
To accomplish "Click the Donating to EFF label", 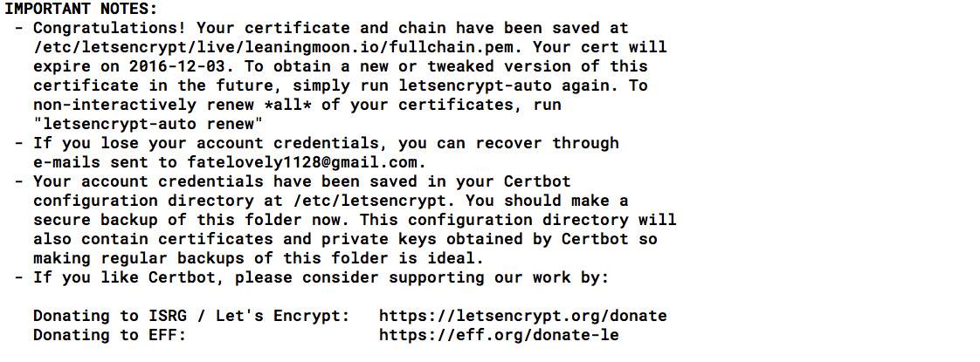I will coord(110,335).
